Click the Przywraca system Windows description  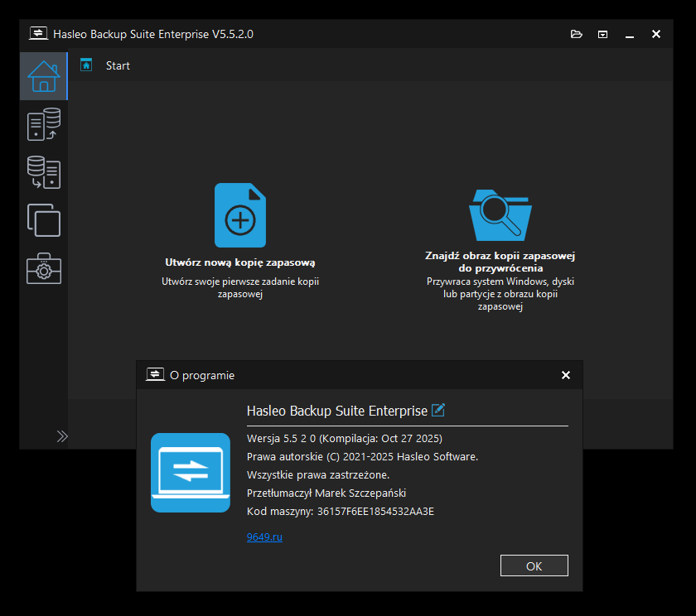tap(500, 294)
